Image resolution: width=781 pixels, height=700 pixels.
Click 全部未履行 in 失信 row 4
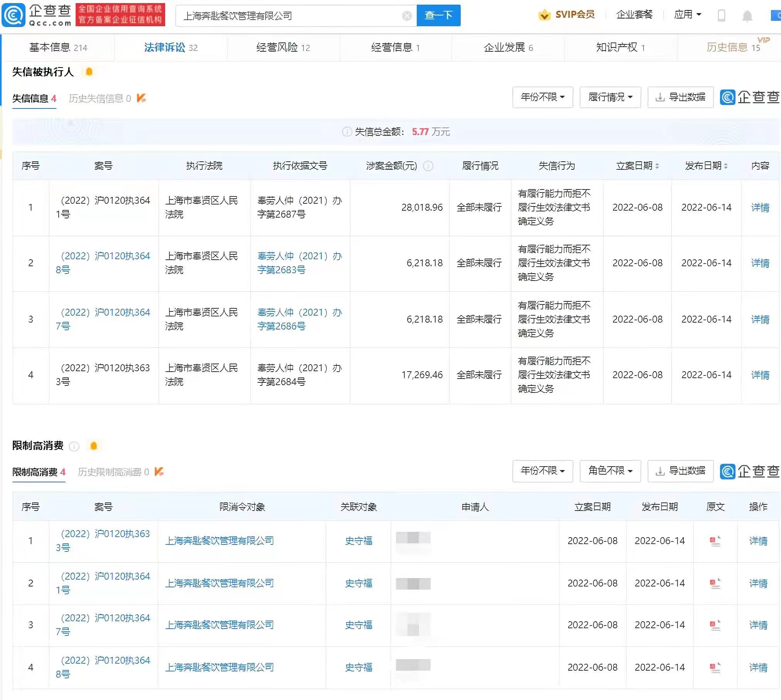[479, 375]
